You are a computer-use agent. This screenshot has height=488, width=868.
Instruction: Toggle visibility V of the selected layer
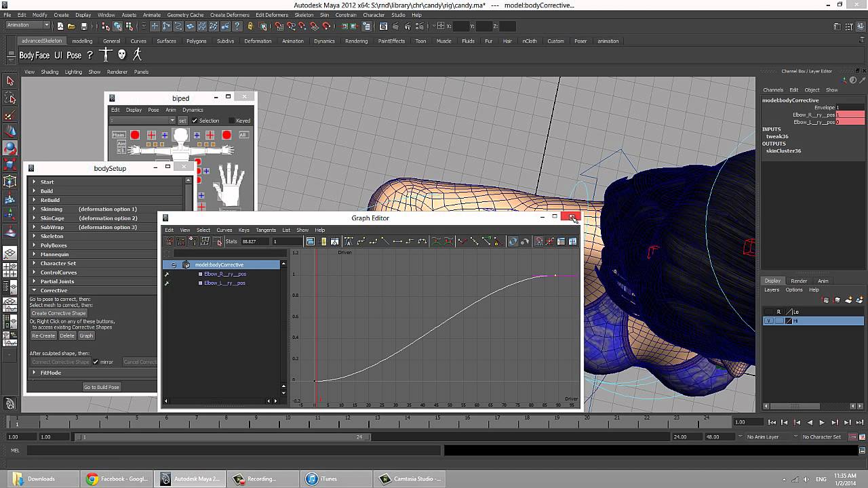coord(768,321)
